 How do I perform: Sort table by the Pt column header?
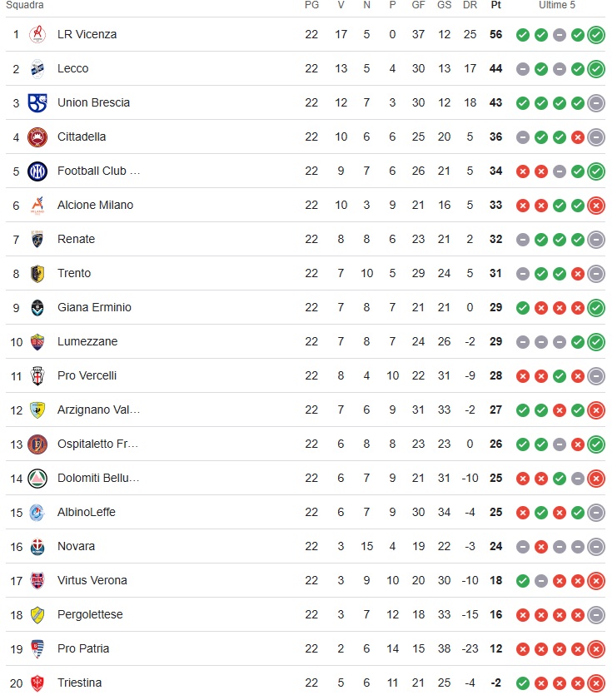[x=496, y=5]
